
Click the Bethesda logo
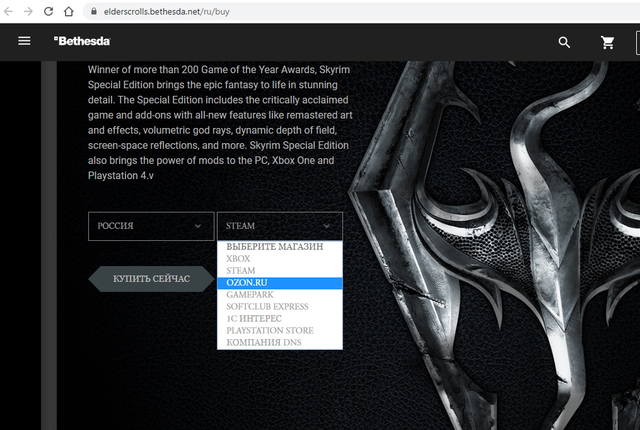coord(82,41)
